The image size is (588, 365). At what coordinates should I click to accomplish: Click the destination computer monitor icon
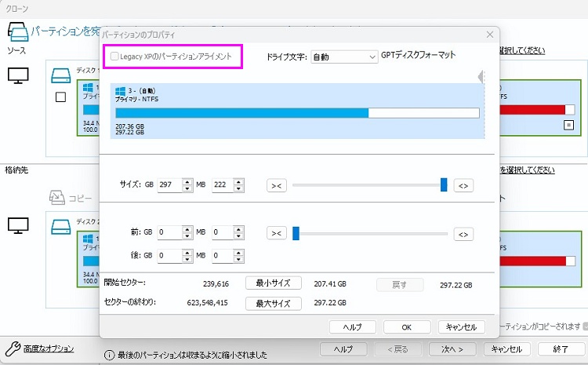point(18,226)
